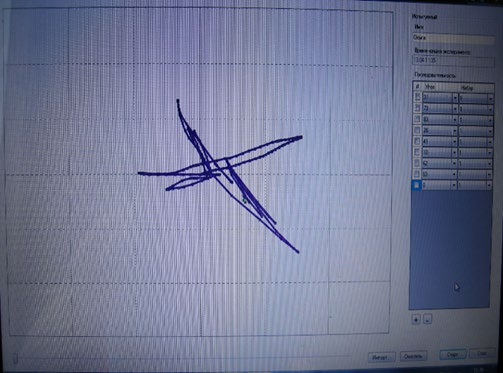Tick the checkbox in the third sequence row (angle 63)
The height and width of the screenshot is (373, 503).
(x=417, y=119)
